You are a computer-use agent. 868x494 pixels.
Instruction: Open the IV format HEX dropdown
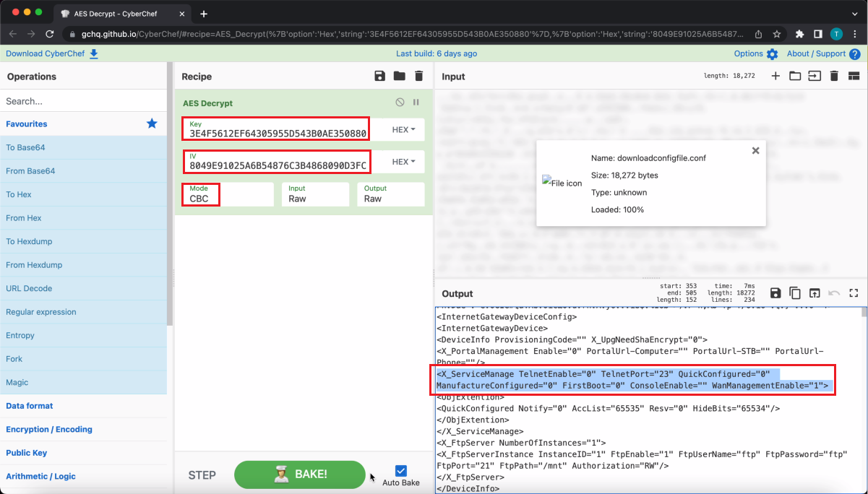[x=403, y=162]
